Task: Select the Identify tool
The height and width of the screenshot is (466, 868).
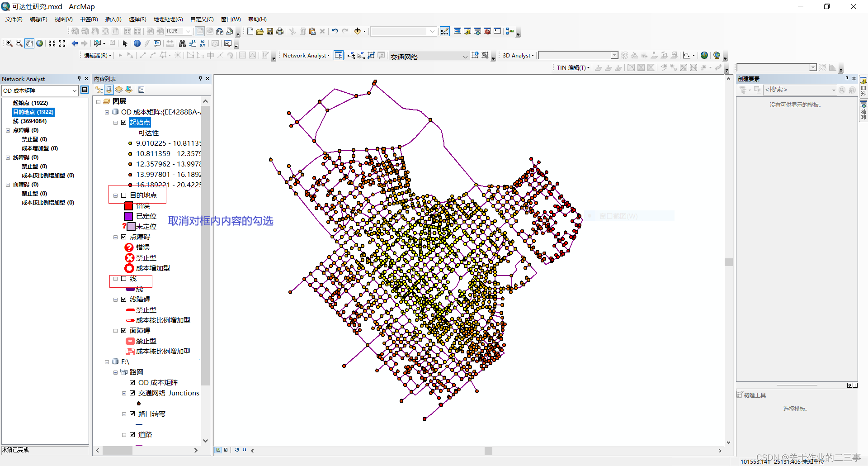Action: [137, 43]
